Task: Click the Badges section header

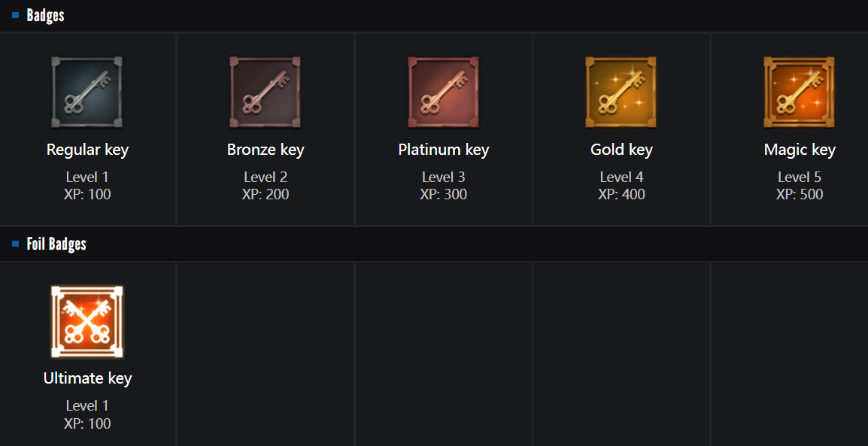Action: [46, 15]
